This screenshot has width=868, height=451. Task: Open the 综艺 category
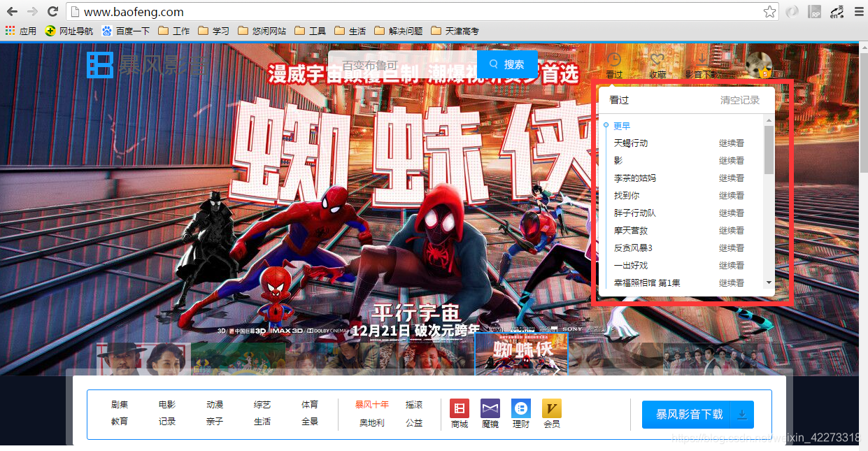tap(262, 405)
